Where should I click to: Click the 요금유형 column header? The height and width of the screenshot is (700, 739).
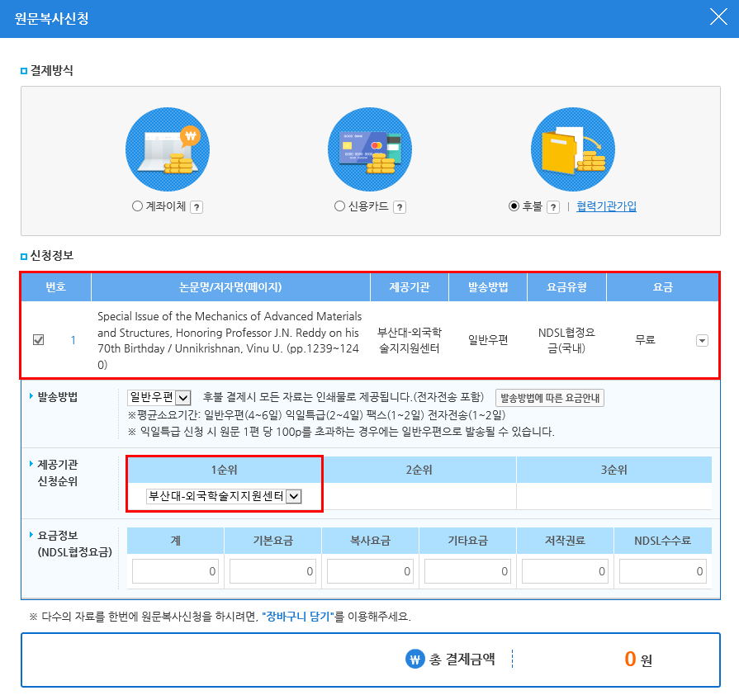566,287
